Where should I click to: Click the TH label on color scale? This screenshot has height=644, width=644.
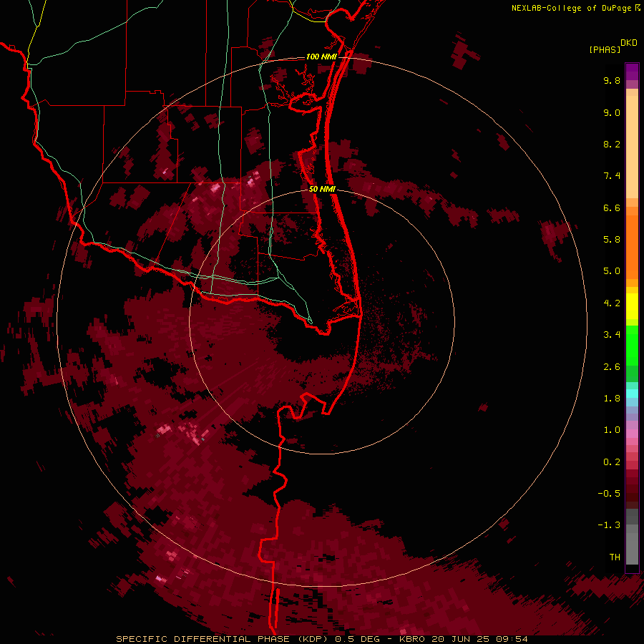click(x=615, y=557)
